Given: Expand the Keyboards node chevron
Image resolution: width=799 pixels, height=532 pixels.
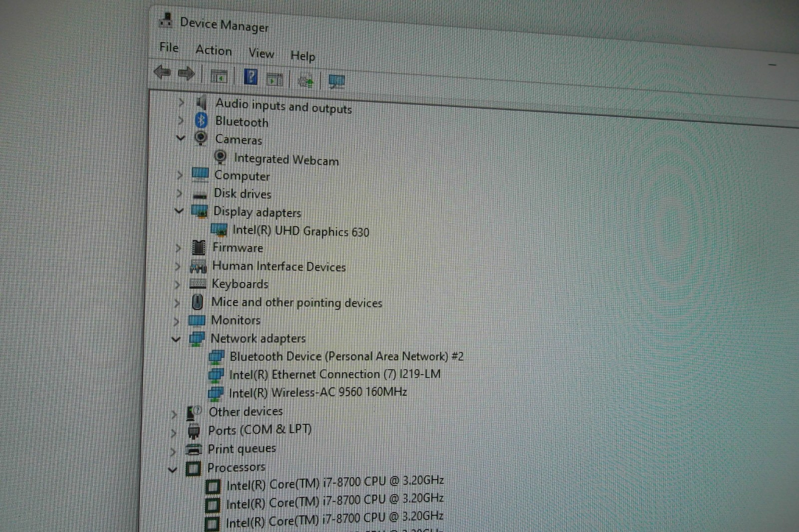Looking at the screenshot, I should (177, 284).
